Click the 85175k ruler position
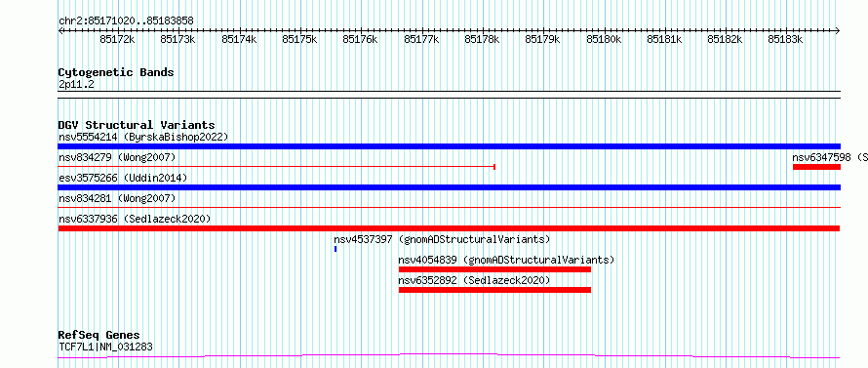 coord(299,39)
